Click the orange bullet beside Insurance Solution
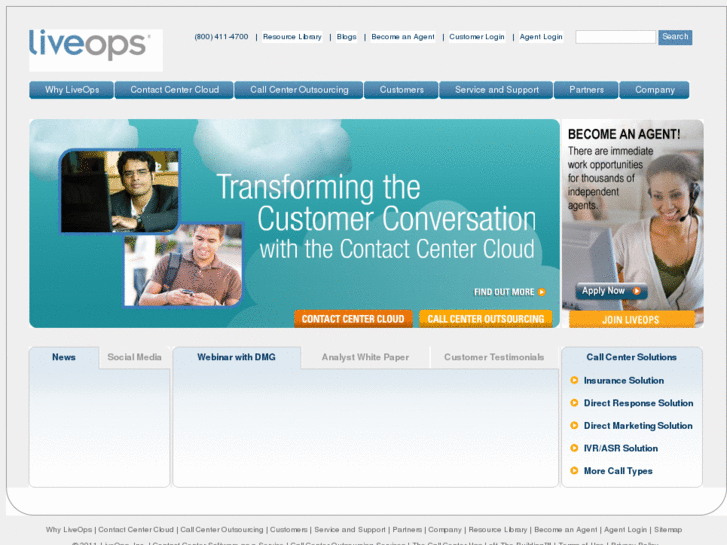 tap(574, 380)
